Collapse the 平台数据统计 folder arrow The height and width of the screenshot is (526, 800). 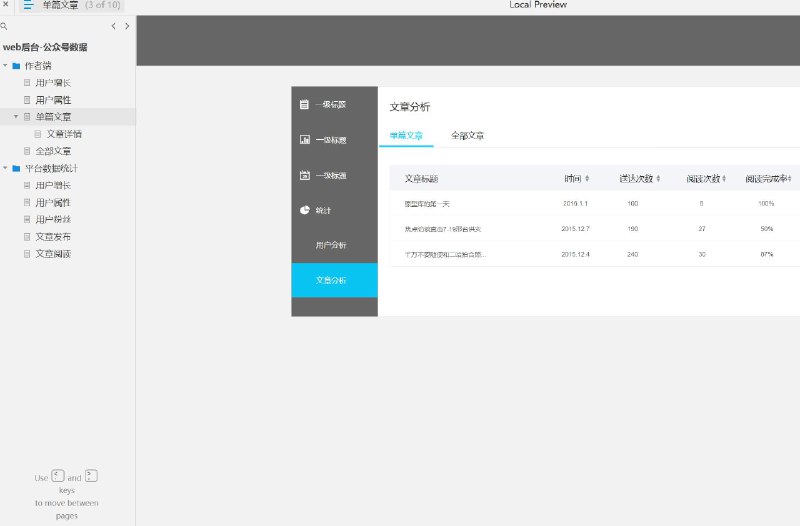click(5, 168)
